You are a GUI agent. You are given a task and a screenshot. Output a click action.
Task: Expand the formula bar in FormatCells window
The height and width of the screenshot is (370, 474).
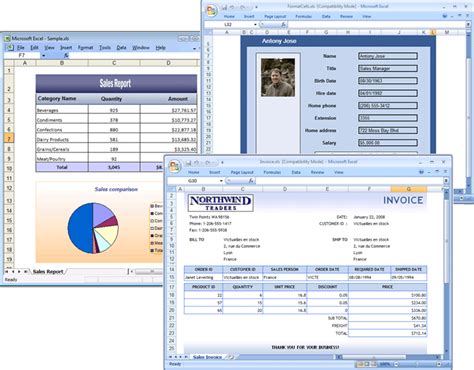(x=469, y=25)
